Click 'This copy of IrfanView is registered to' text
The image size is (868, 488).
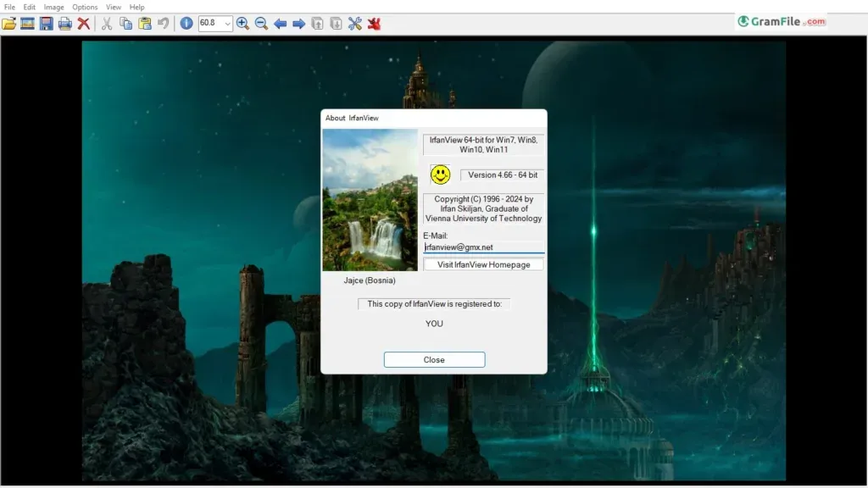(x=435, y=304)
